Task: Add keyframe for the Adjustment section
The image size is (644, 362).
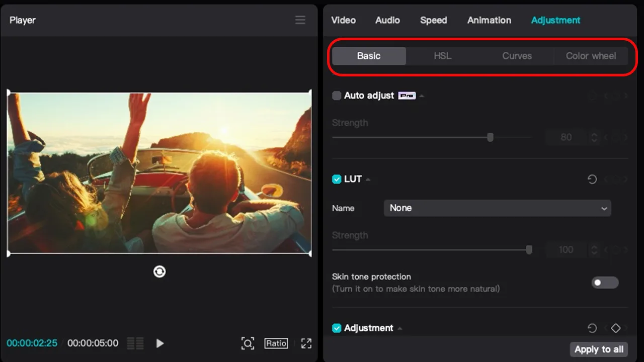Action: [x=616, y=328]
